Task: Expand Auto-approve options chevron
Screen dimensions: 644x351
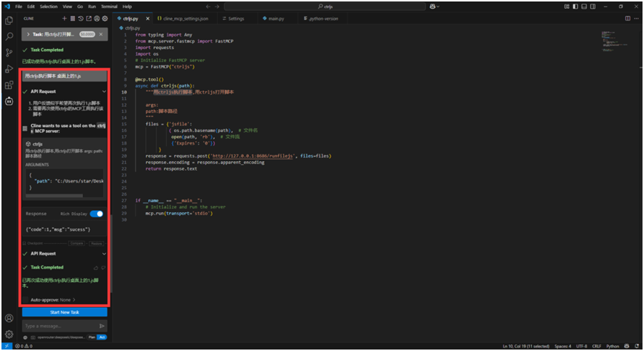Action: (74, 300)
